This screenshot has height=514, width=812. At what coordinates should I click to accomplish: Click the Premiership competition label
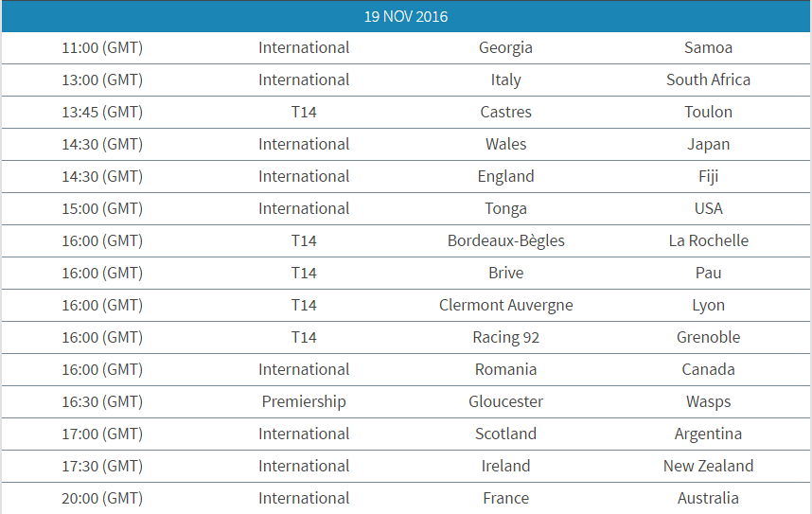tap(304, 401)
